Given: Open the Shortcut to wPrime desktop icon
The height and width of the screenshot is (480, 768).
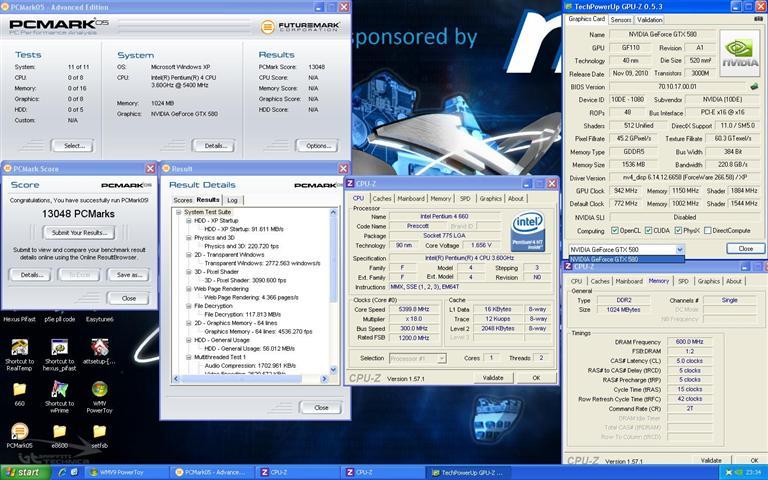Looking at the screenshot, I should (59, 389).
